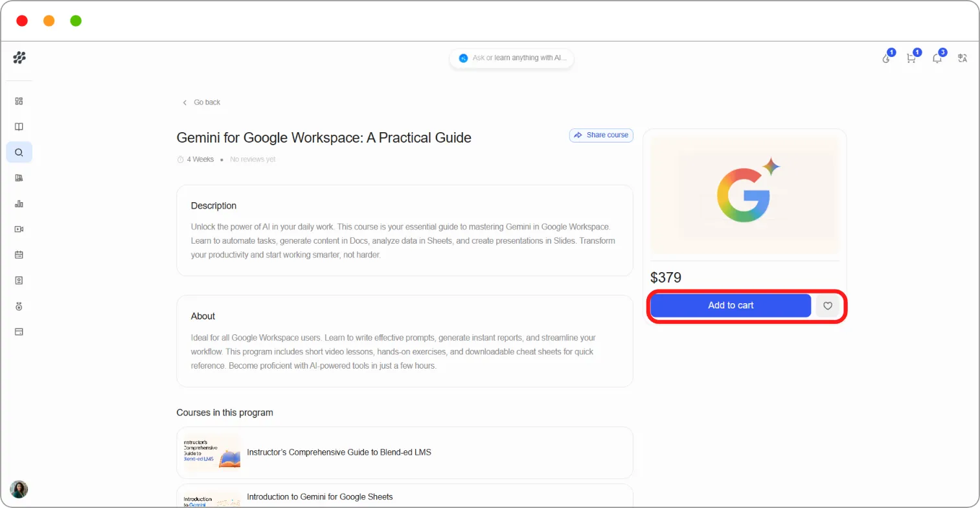Click the app logo at sidebar top
The width and height of the screenshot is (980, 508).
[x=19, y=58]
